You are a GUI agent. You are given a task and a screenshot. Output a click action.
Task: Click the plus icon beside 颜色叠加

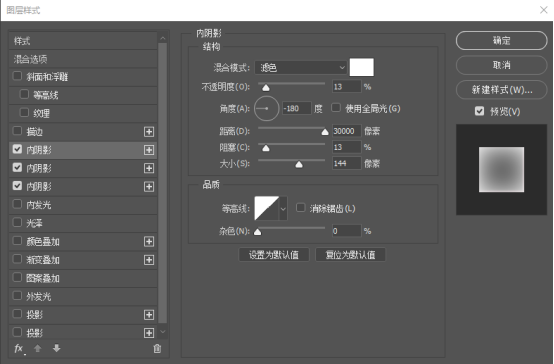149,242
